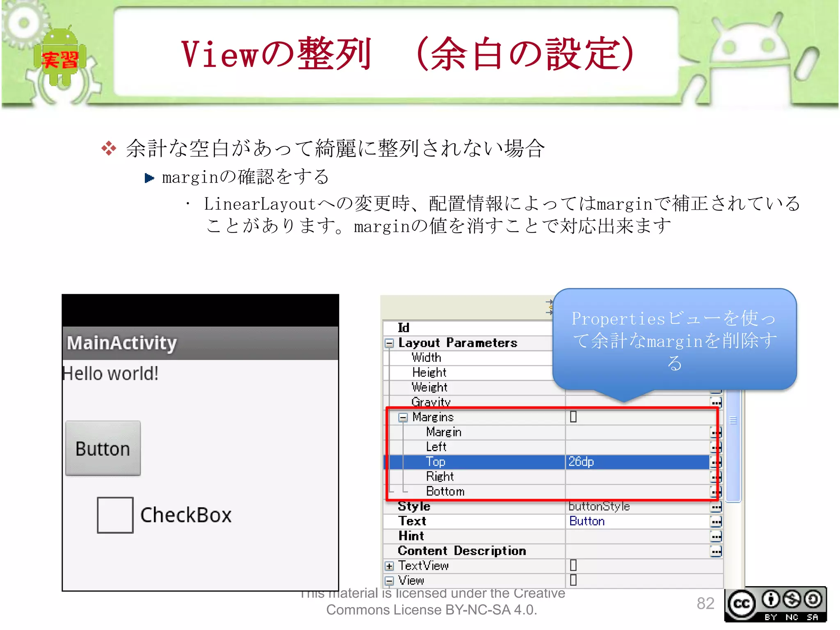840x630 pixels.
Task: Tick the CheckBox square in the preview
Action: [115, 515]
